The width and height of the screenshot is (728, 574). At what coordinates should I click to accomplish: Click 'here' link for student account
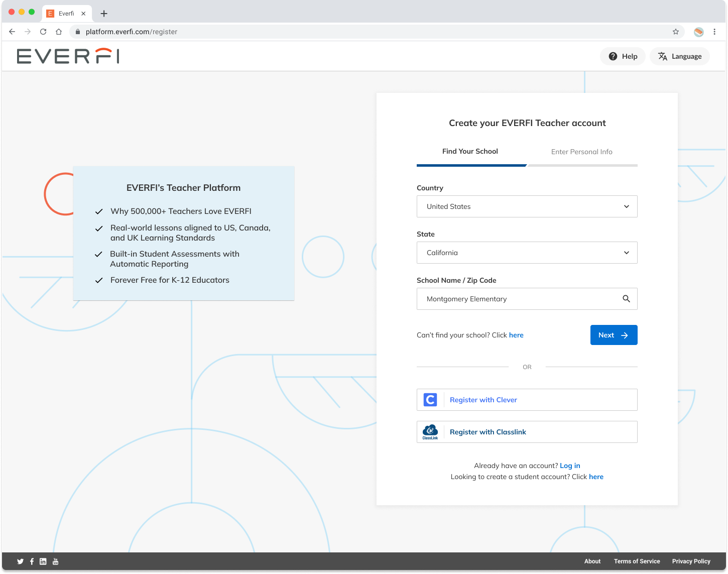point(596,477)
